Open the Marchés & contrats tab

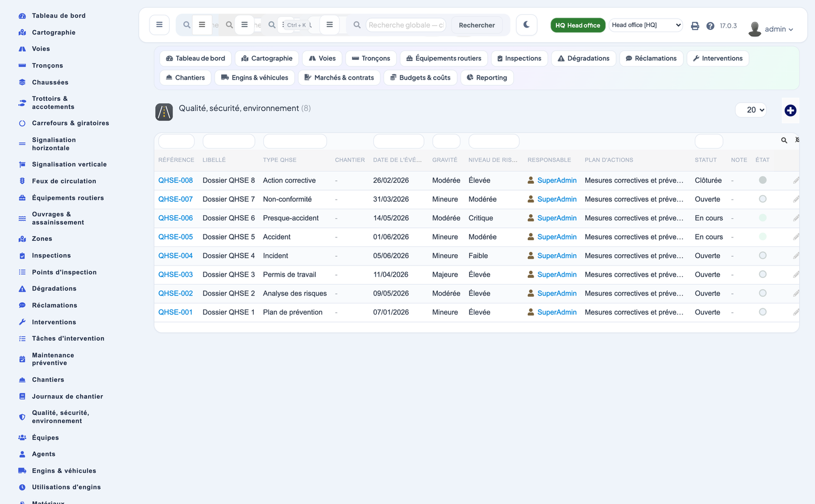tap(339, 78)
